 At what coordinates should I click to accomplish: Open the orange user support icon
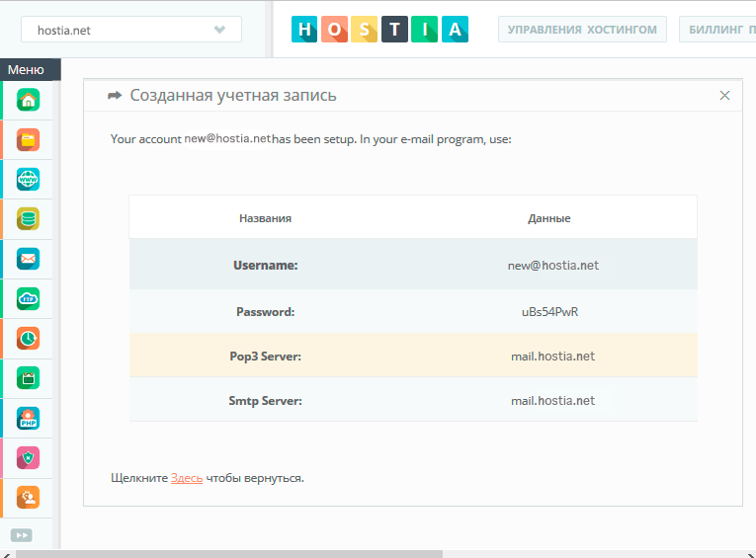28,498
